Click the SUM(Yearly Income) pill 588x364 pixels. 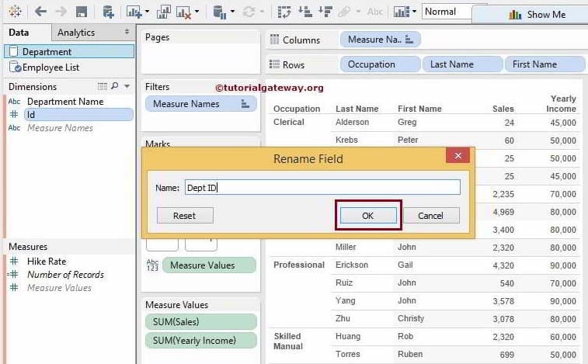pos(201,341)
